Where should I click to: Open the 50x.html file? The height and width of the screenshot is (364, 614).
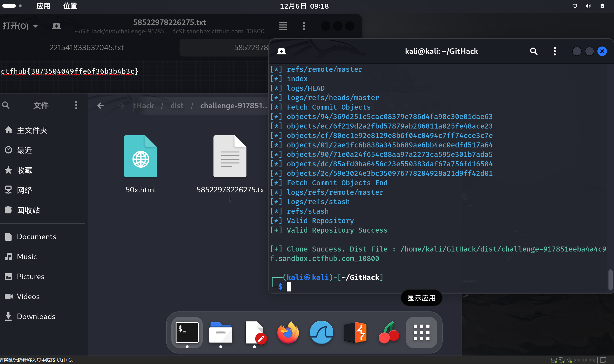141,157
